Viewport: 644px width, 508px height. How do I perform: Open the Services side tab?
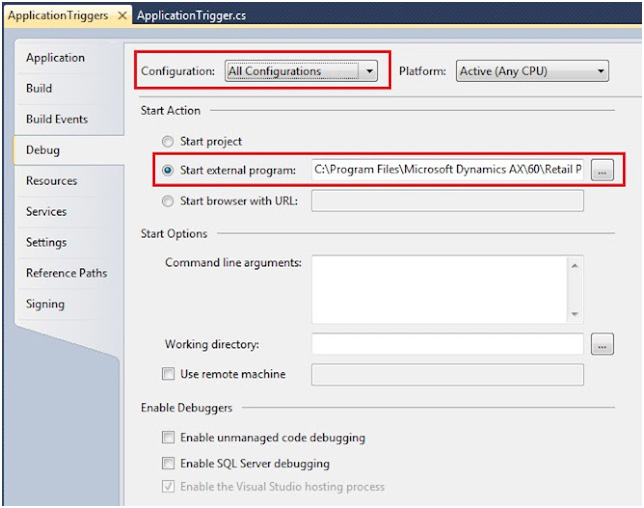tap(46, 212)
